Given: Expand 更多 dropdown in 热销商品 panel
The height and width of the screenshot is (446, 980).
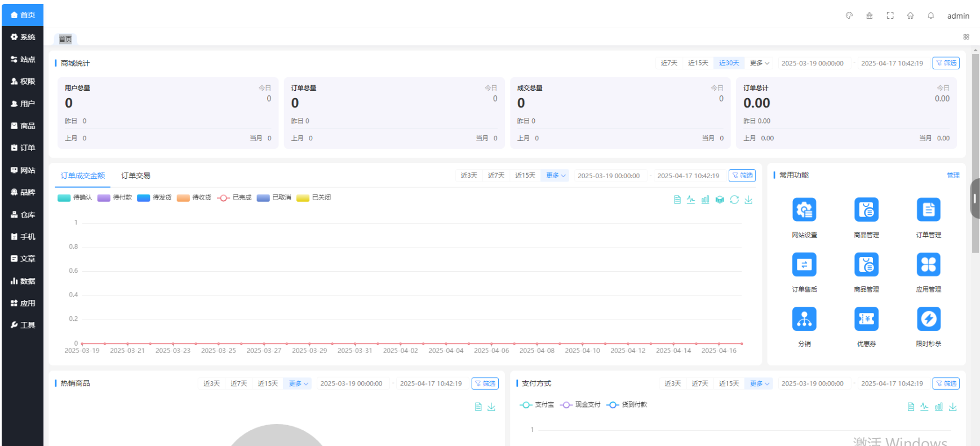Looking at the screenshot, I should click(298, 383).
